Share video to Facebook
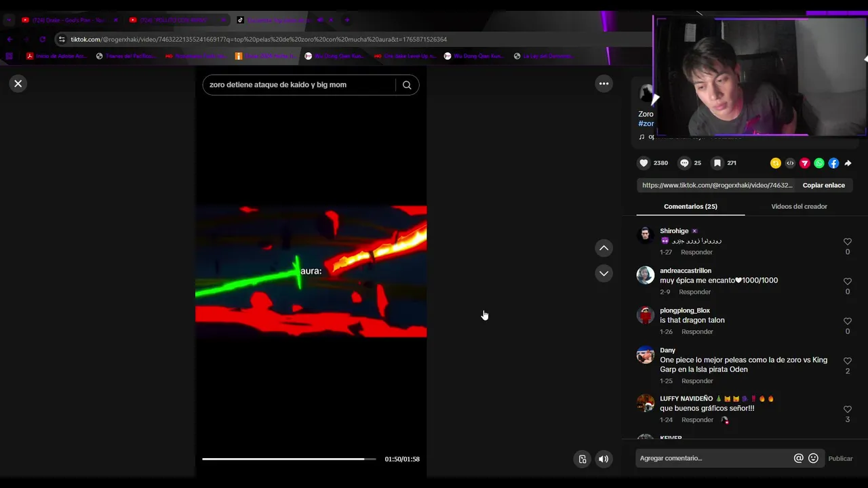 pos(833,163)
